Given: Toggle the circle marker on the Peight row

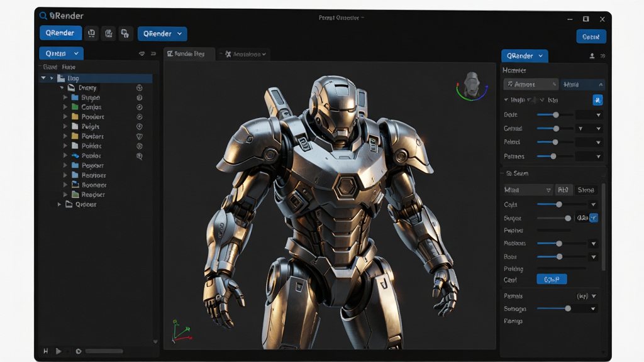Looking at the screenshot, I should click(x=139, y=127).
